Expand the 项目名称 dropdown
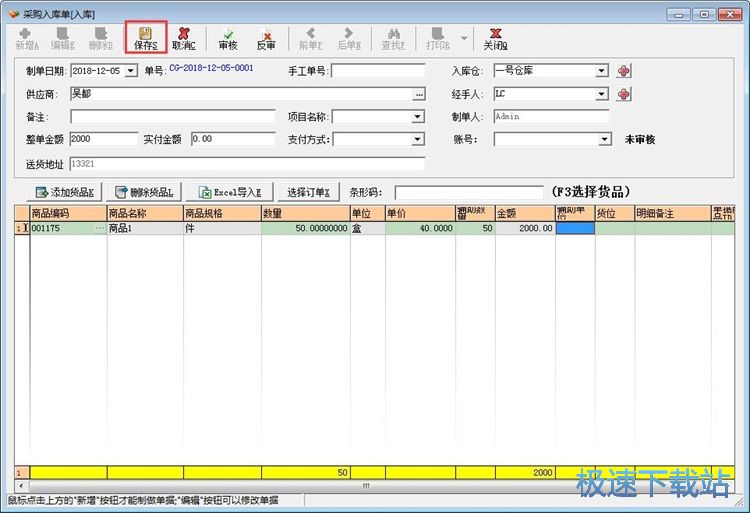The width and height of the screenshot is (750, 513). click(x=418, y=117)
